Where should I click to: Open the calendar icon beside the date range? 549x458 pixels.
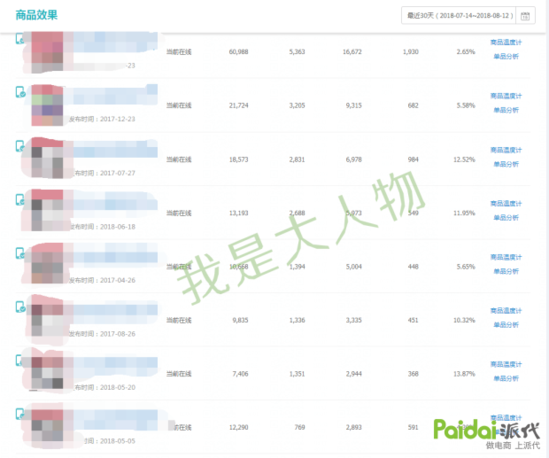click(x=525, y=16)
